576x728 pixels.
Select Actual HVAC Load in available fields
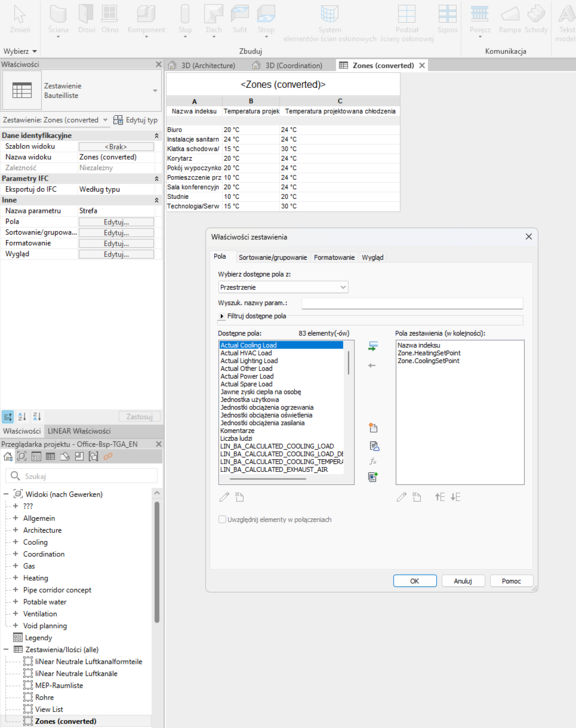coord(246,353)
